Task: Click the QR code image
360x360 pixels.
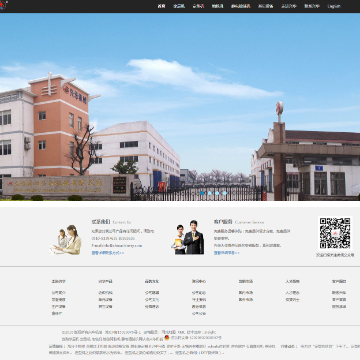Action: (335, 233)
